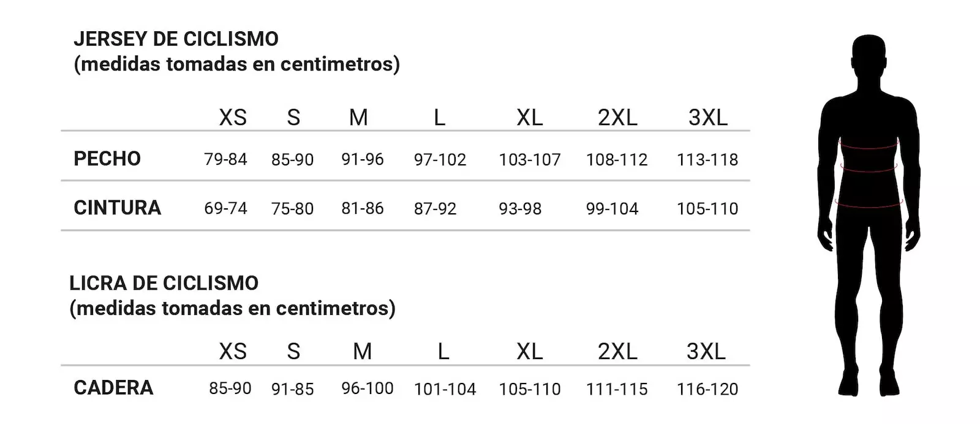Image resolution: width=980 pixels, height=424 pixels.
Task: Click the 108-112 chest value
Action: pyautogui.click(x=616, y=160)
